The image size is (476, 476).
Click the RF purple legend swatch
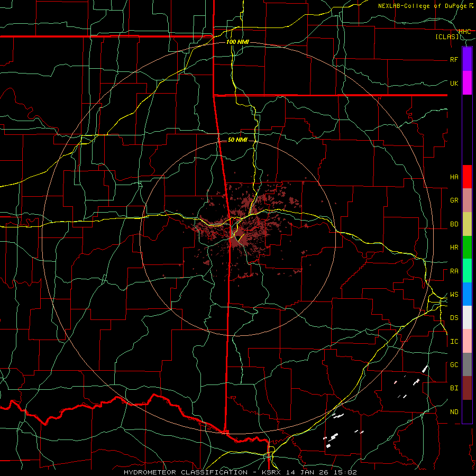pos(467,59)
